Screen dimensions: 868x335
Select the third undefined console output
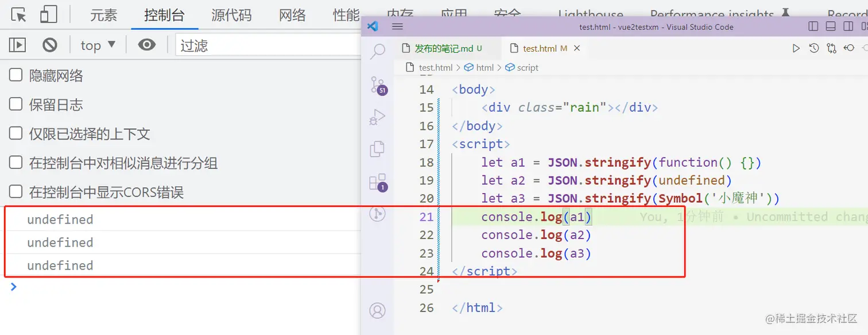tap(60, 265)
